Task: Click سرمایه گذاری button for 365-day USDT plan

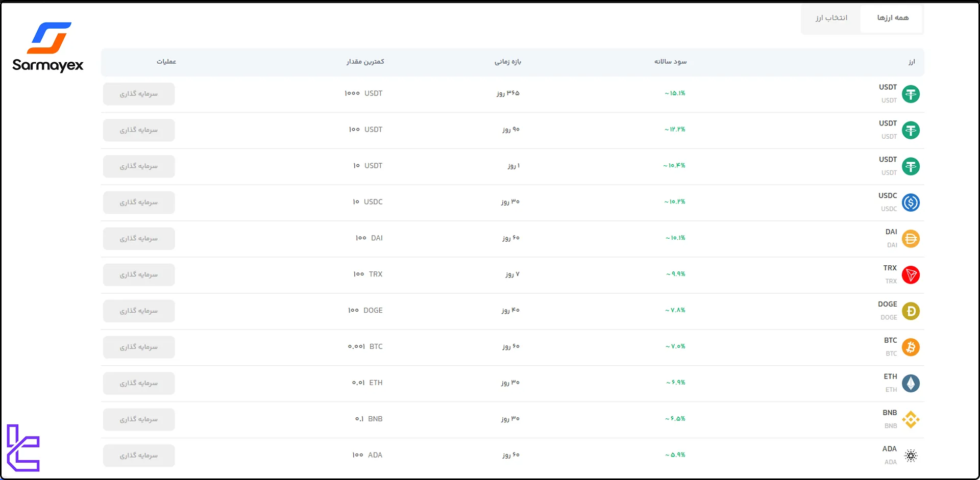Action: [x=138, y=94]
